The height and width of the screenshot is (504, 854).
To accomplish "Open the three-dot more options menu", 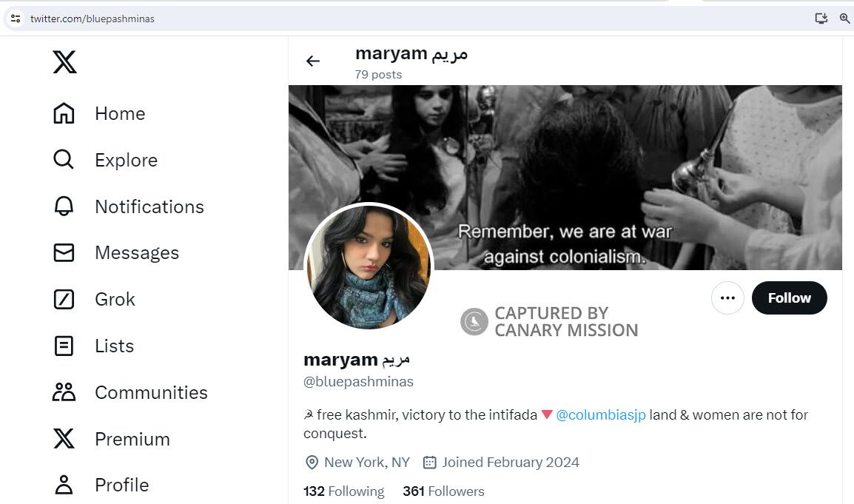I will pos(727,298).
